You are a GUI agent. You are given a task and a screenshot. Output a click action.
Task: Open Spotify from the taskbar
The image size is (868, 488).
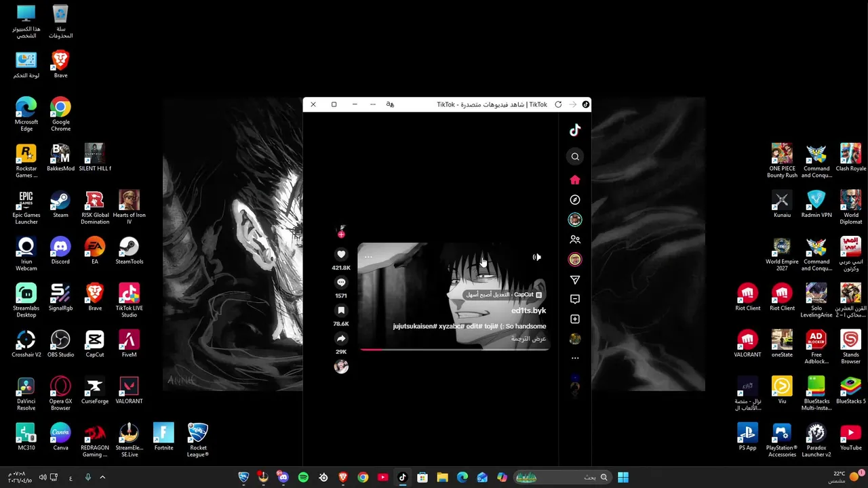coord(303,477)
